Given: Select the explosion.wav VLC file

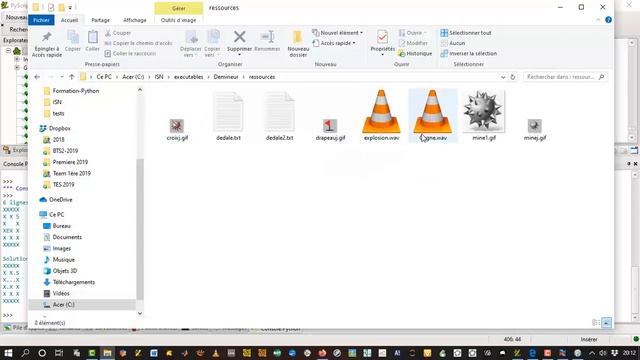Looking at the screenshot, I should [381, 115].
